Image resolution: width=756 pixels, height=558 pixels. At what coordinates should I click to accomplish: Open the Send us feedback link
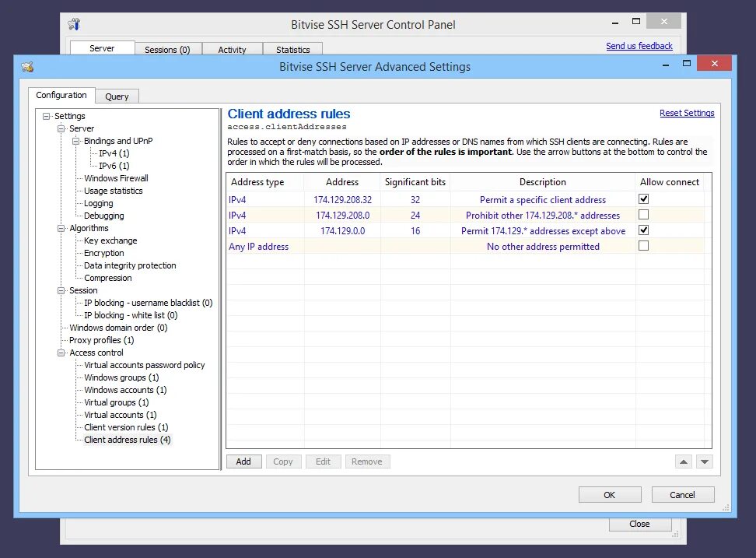point(639,46)
